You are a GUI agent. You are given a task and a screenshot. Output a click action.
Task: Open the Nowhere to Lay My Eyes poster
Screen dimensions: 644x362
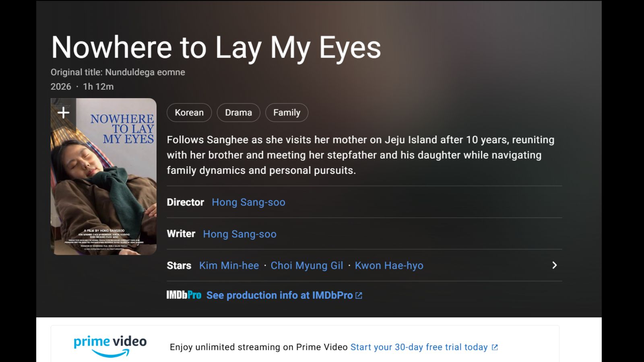pos(103,177)
